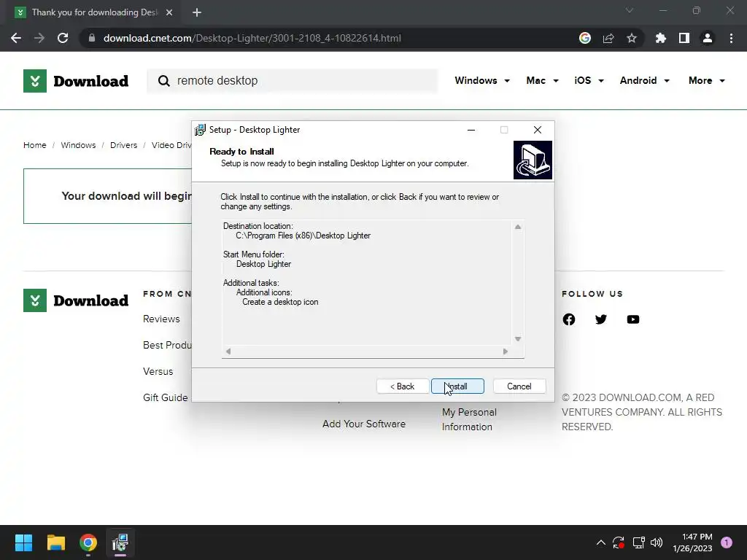Open CNET's YouTube channel icon
The image size is (747, 560).
(x=633, y=319)
